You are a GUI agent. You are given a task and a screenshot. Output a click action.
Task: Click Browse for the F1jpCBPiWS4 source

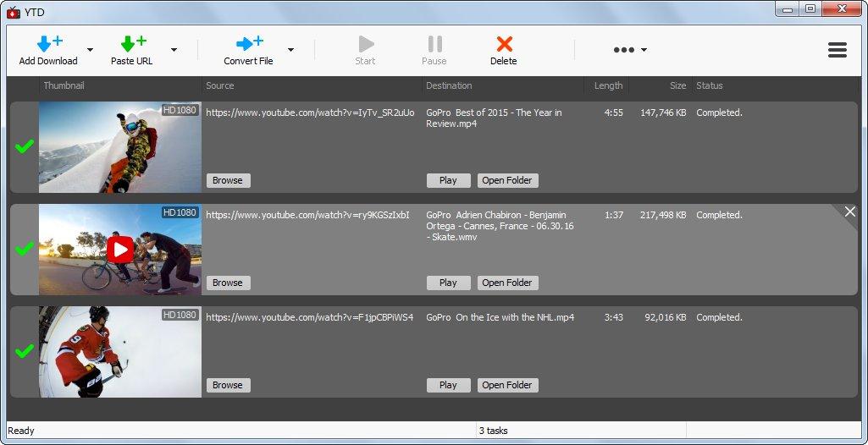tap(228, 385)
